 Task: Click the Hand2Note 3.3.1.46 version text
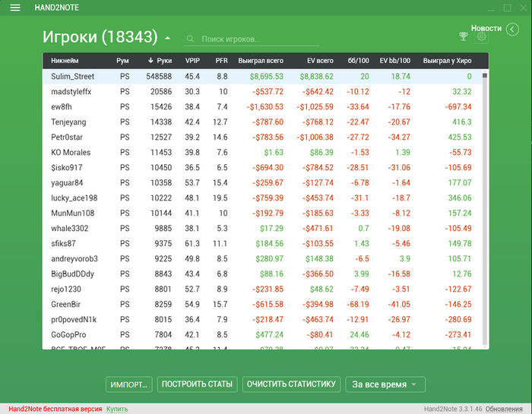[x=453, y=409]
